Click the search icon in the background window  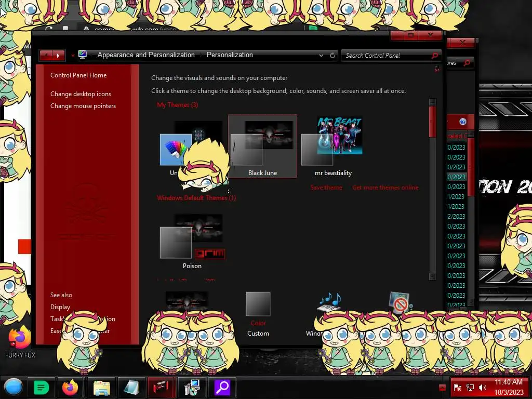[x=467, y=63]
